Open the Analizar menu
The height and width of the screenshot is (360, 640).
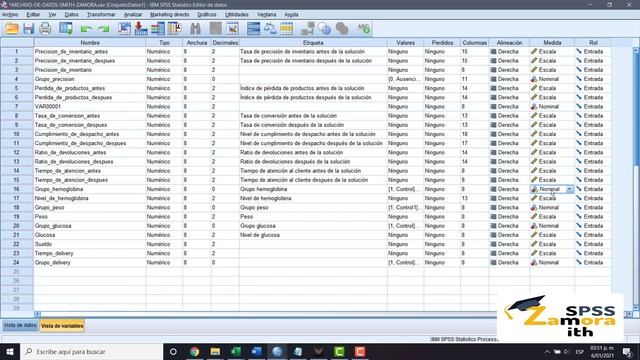point(133,15)
